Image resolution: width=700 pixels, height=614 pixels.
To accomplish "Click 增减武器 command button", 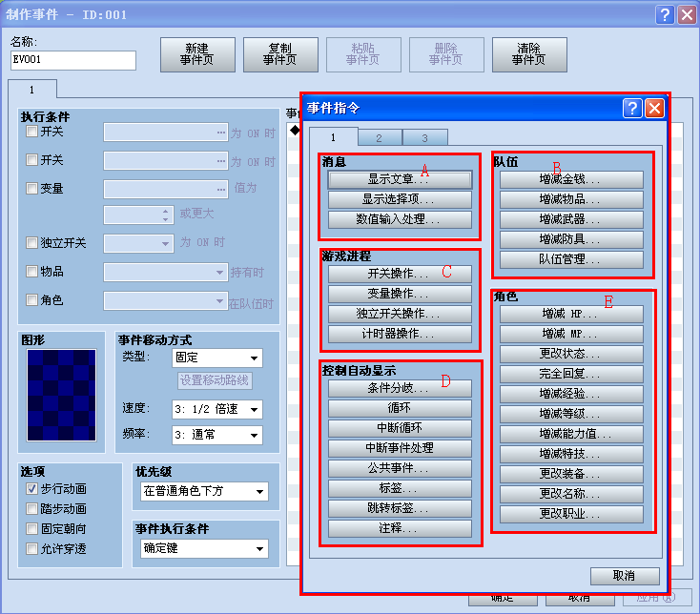I will tap(571, 219).
